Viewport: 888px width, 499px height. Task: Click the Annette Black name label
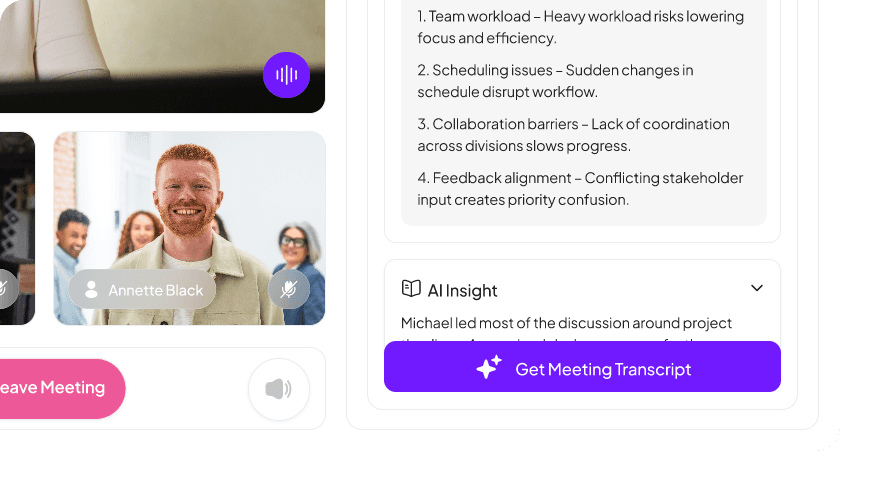142,289
